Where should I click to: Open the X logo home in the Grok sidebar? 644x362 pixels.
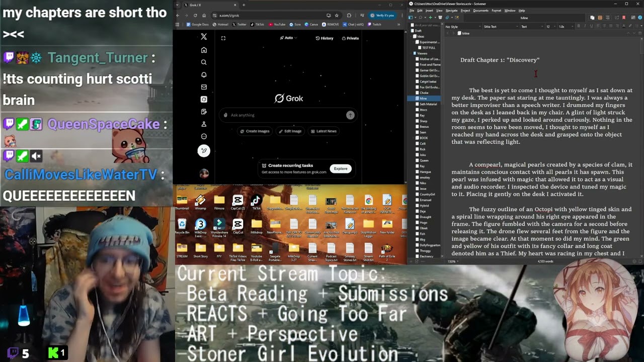pyautogui.click(x=204, y=37)
